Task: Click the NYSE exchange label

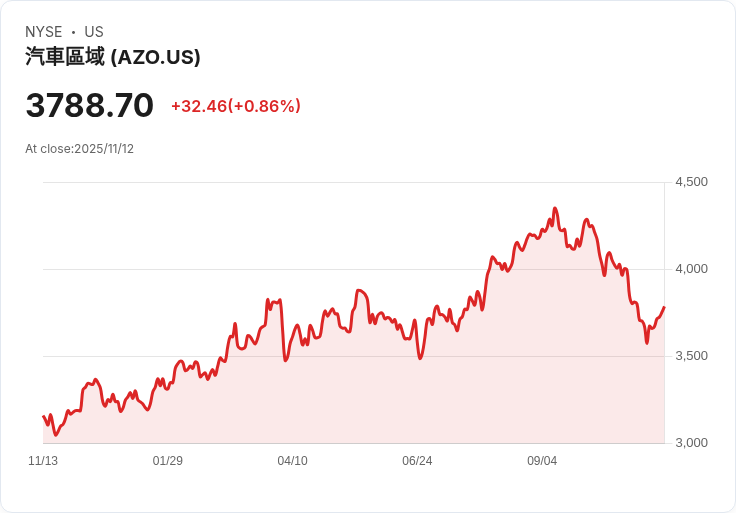Action: tap(44, 32)
